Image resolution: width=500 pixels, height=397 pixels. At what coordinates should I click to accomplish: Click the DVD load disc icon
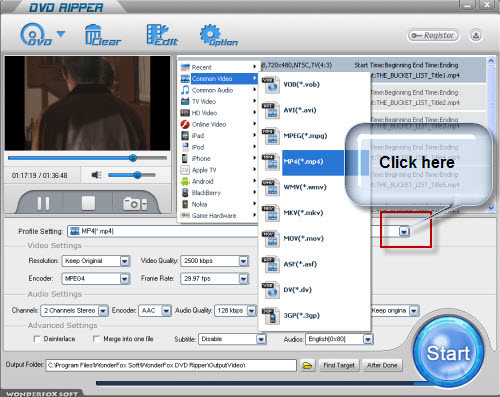tap(36, 35)
